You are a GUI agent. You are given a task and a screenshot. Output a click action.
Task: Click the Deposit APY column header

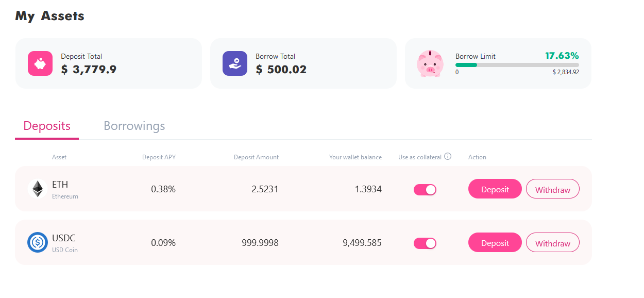[x=159, y=157]
